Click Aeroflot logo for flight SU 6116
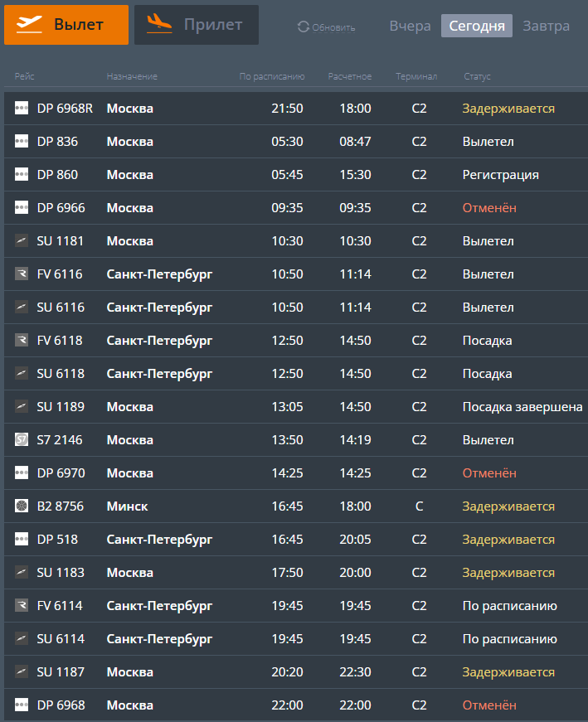 [x=22, y=308]
